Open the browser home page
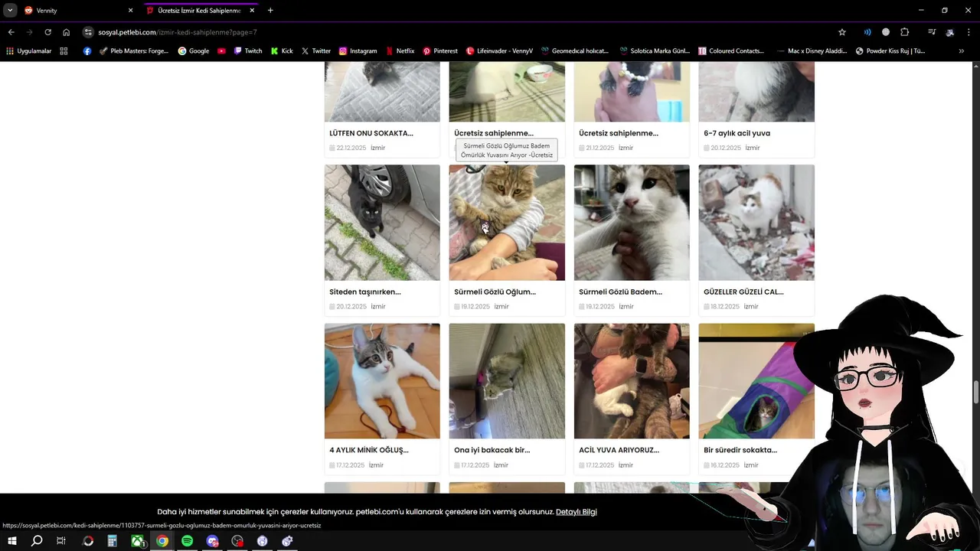980x551 pixels. 67,32
